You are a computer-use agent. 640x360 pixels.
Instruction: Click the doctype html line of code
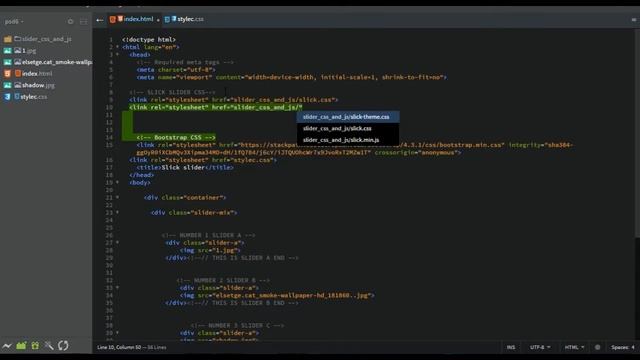click(x=149, y=40)
